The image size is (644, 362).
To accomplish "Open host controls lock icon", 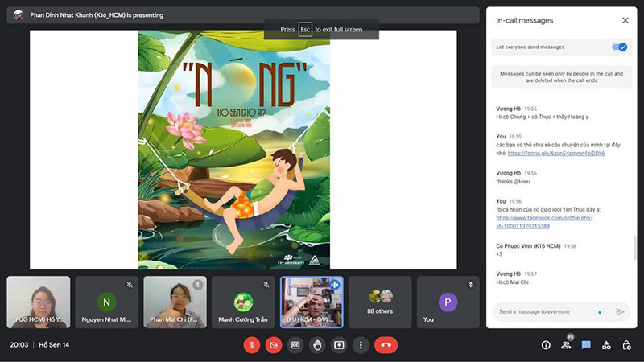I will [625, 344].
